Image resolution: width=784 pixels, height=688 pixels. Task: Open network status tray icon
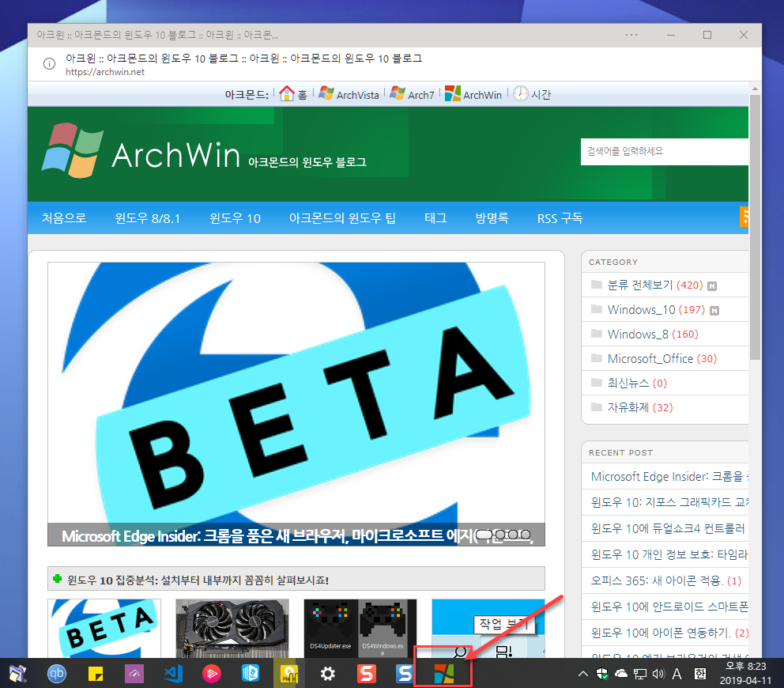(640, 674)
